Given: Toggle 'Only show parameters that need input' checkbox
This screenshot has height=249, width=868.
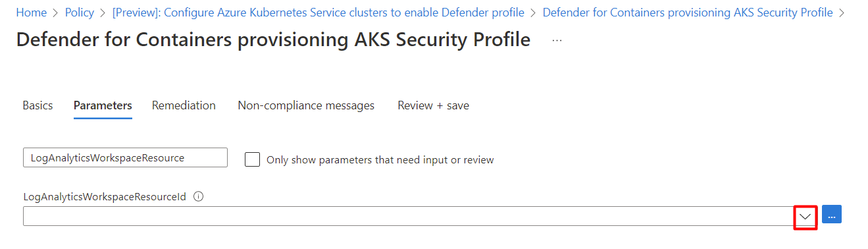Looking at the screenshot, I should (x=252, y=159).
